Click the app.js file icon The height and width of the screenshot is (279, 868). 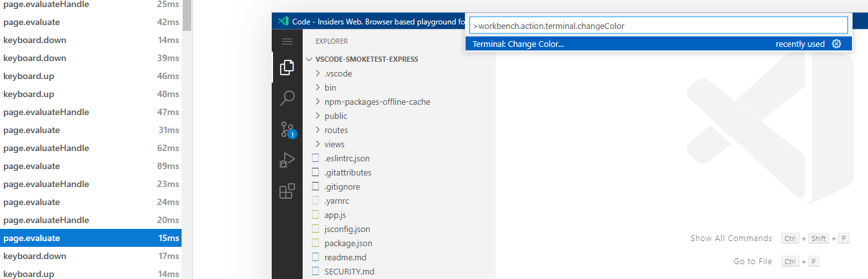[x=316, y=215]
